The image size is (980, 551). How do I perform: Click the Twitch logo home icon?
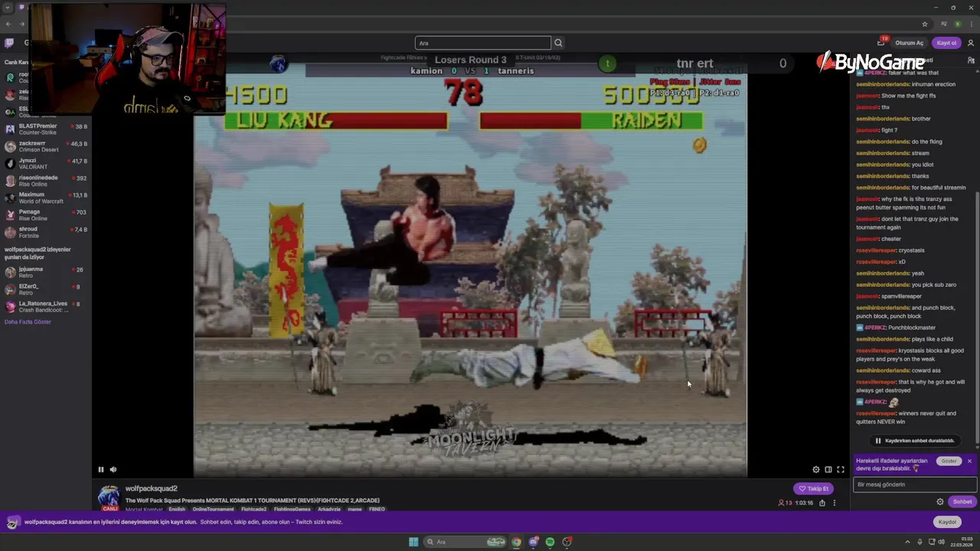[x=9, y=43]
